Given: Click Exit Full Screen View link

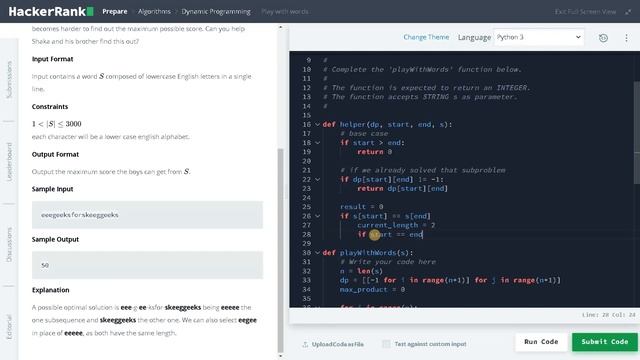Looking at the screenshot, I should [x=585, y=11].
